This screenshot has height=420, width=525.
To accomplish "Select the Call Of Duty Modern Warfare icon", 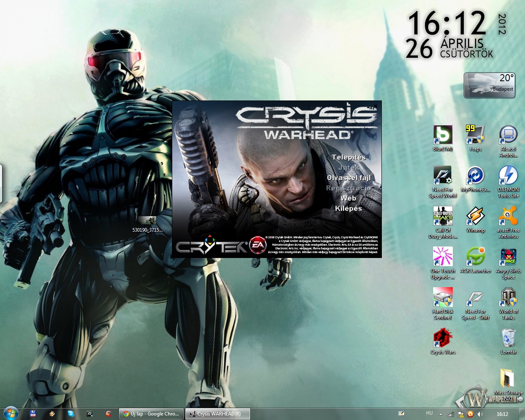I will point(443,222).
